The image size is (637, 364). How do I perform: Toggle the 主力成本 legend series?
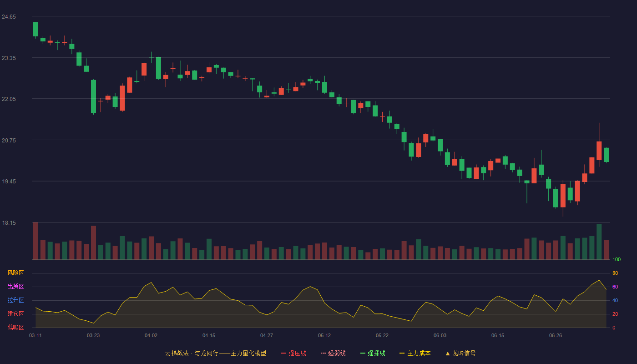click(x=415, y=353)
